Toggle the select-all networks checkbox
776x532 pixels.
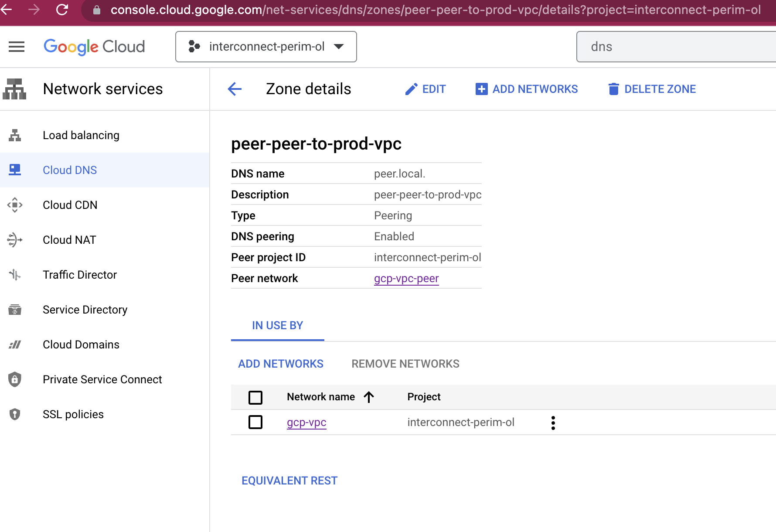(x=255, y=397)
